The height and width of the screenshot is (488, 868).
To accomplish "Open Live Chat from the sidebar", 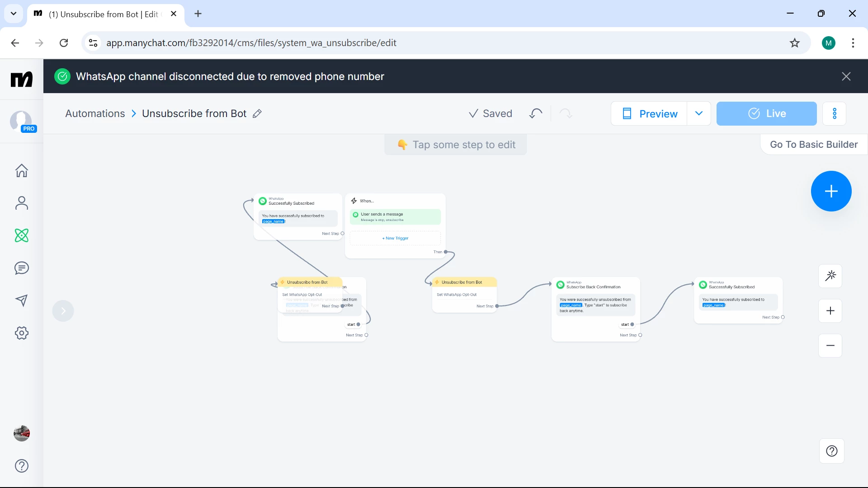I will click(x=22, y=268).
